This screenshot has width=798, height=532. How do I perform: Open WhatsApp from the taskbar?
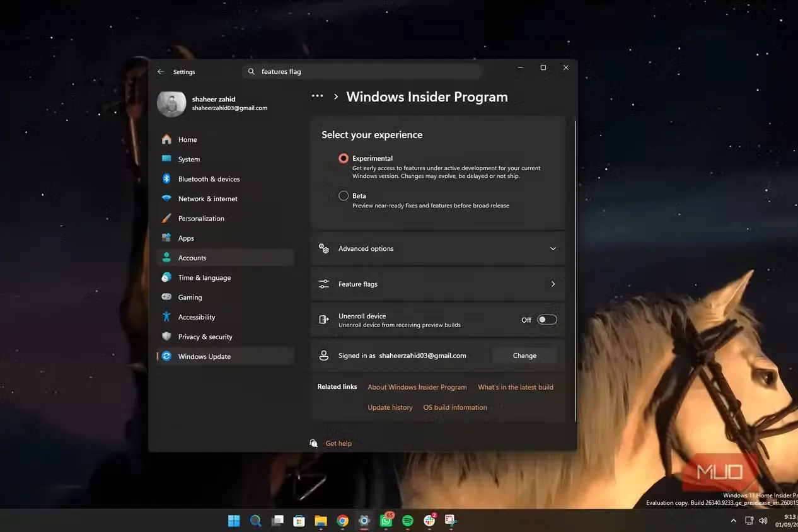click(x=386, y=521)
